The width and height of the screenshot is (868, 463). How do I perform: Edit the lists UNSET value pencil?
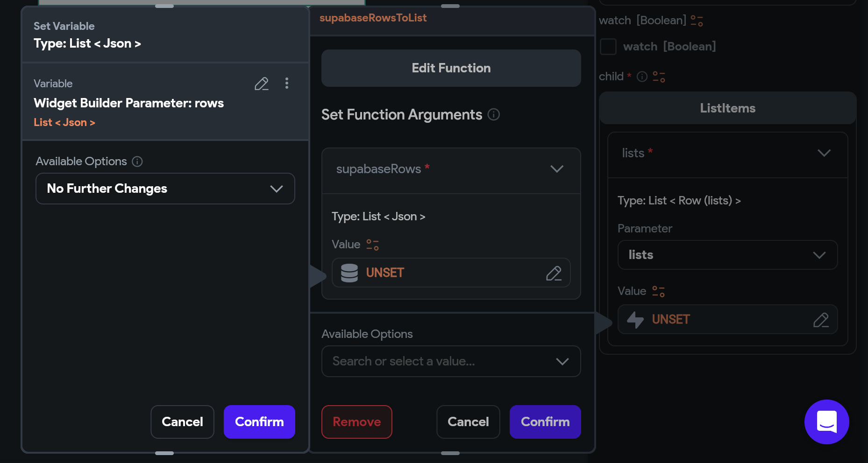(x=821, y=320)
